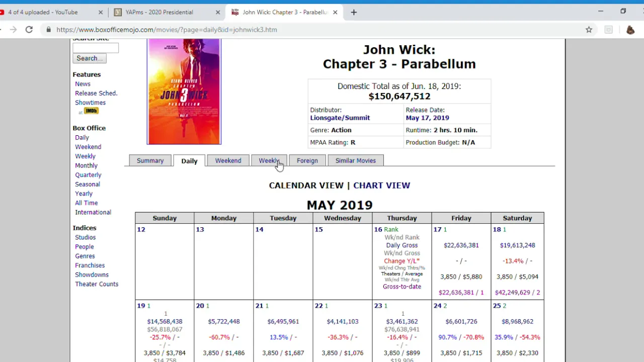The height and width of the screenshot is (362, 644).
Task: Open the People index link
Action: (84, 247)
